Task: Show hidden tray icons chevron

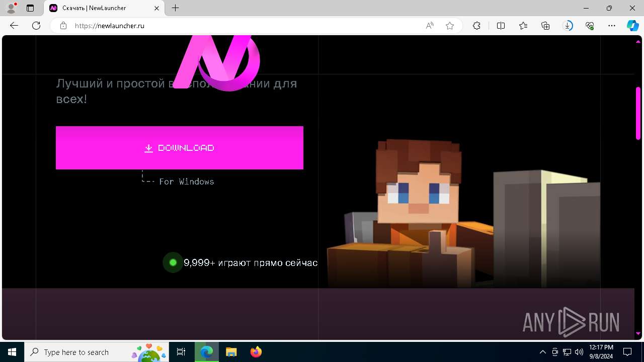Action: (542, 352)
